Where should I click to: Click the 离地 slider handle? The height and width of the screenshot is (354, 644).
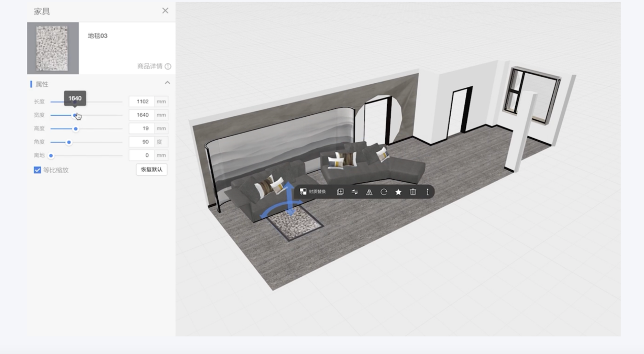(x=51, y=156)
